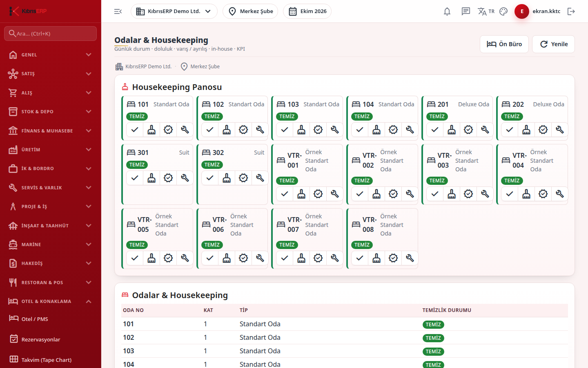588x368 pixels.
Task: Click the TEMİZLİK DURUMU column header
Action: (447, 310)
